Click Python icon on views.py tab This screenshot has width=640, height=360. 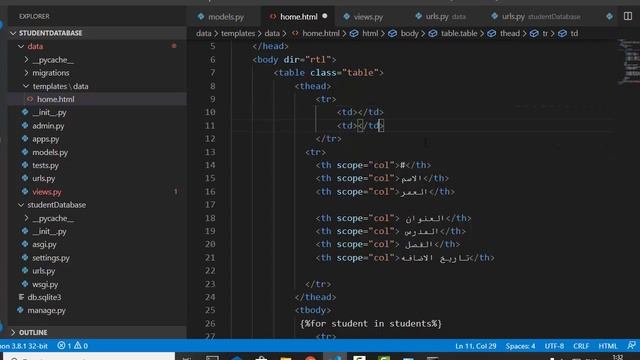(347, 16)
